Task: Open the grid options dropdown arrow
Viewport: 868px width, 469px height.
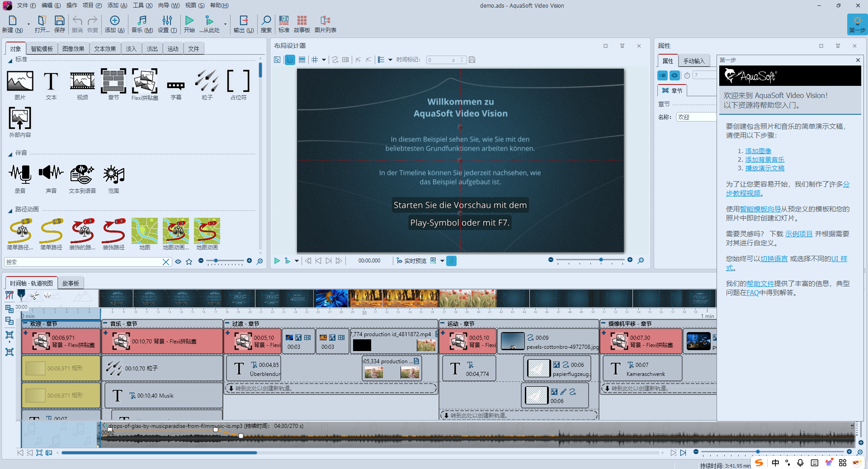Action: (324, 60)
